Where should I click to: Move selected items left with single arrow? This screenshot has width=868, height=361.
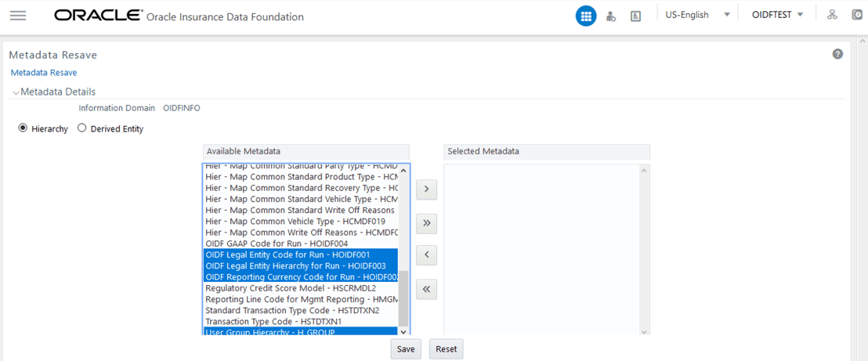pos(426,255)
